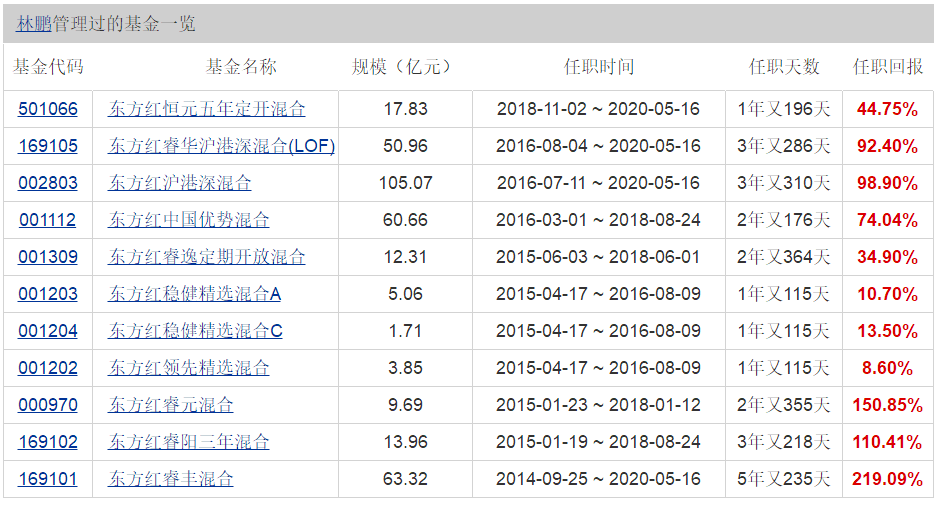Click the 219.09% return value
This screenshot has width=937, height=507.
click(x=887, y=479)
